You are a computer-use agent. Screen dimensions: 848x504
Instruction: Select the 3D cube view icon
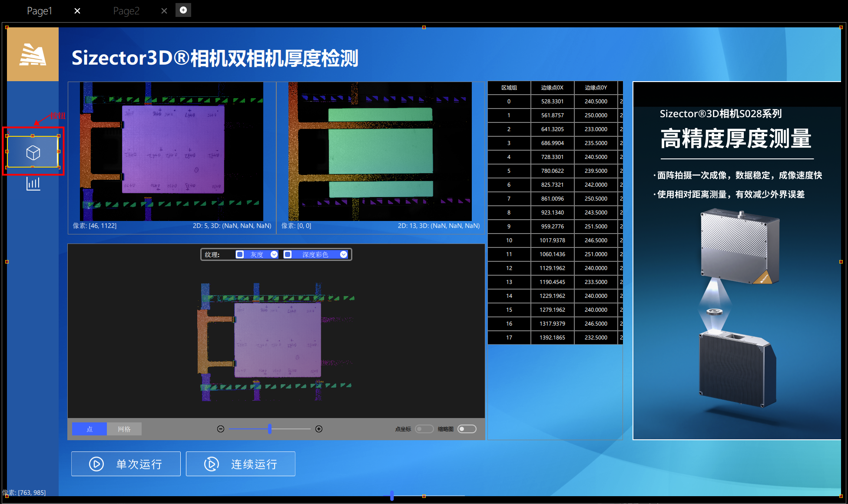(x=33, y=152)
